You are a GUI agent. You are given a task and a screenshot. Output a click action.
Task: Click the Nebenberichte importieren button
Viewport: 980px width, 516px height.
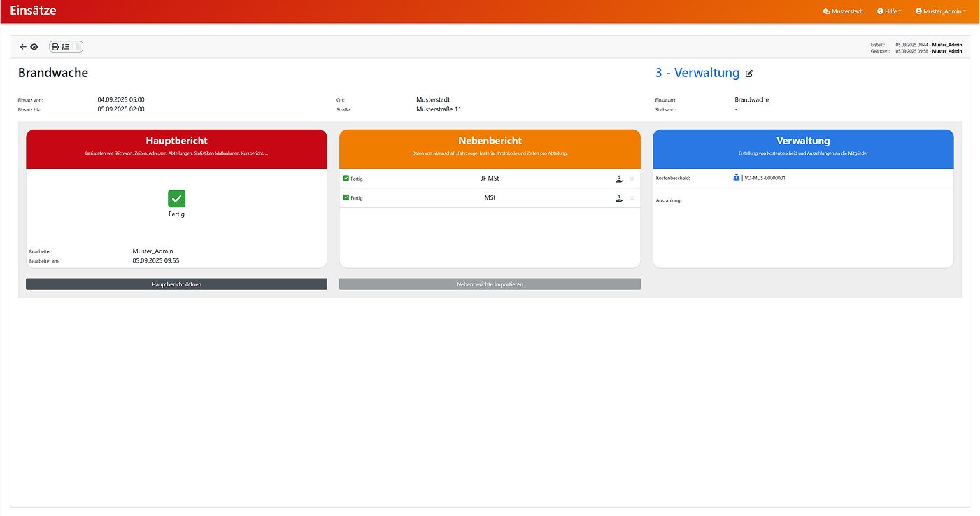coord(490,284)
